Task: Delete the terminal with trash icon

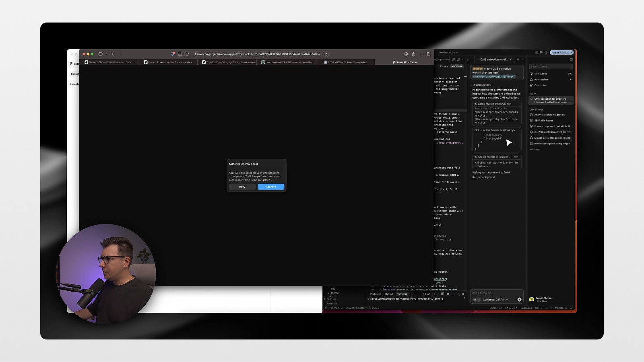Action: (x=448, y=294)
